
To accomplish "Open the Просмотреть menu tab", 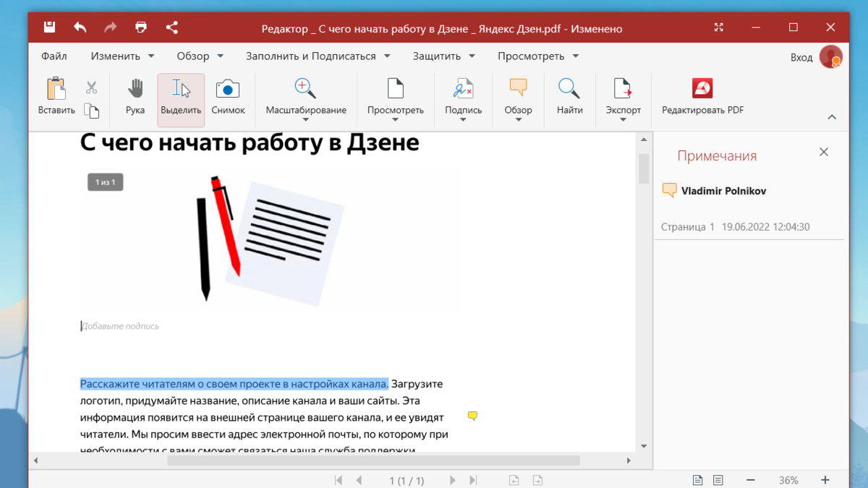I will (539, 56).
